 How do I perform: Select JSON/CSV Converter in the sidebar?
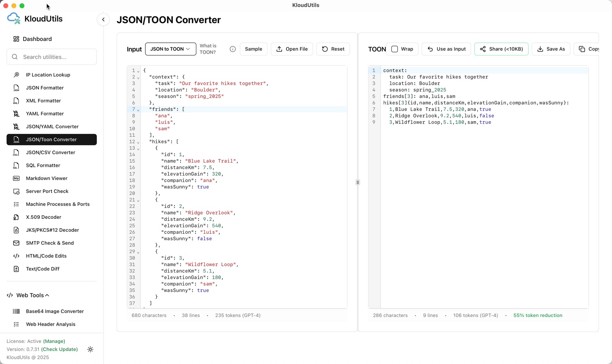pyautogui.click(x=50, y=152)
